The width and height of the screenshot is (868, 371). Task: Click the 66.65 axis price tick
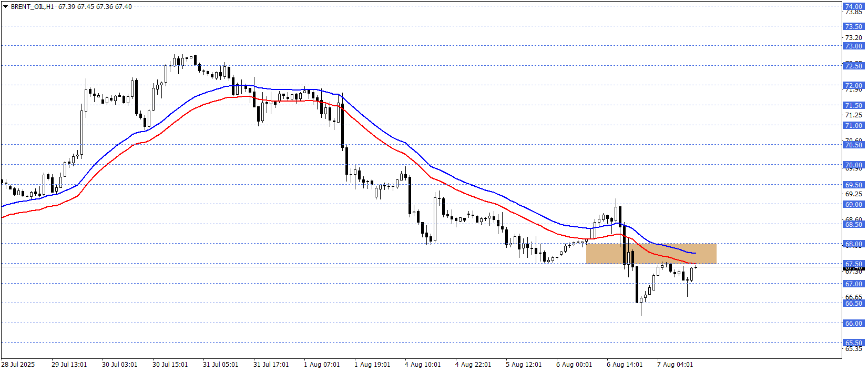854,297
